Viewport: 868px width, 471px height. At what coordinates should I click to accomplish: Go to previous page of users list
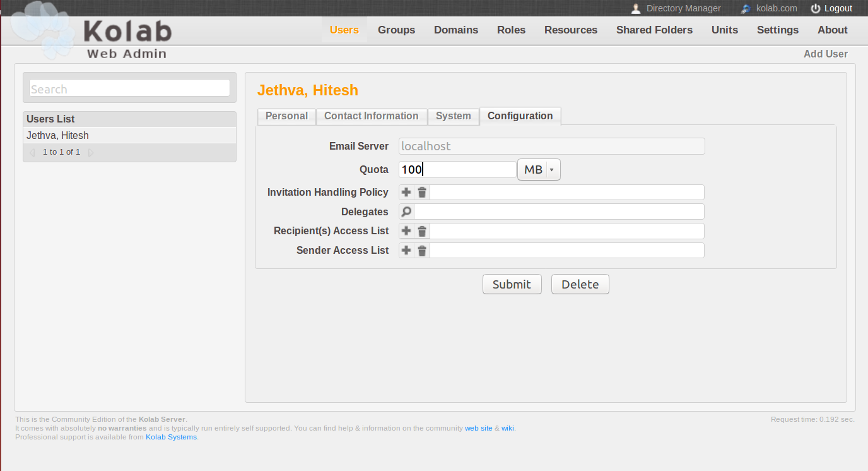[32, 153]
